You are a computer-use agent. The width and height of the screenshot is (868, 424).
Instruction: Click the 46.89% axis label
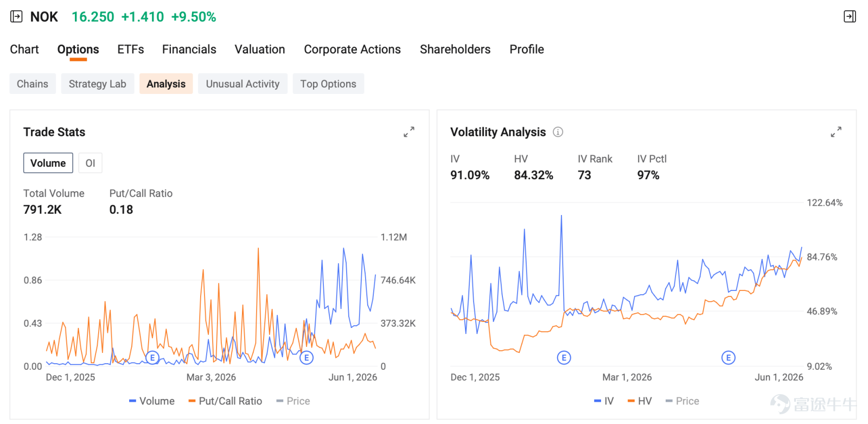822,312
